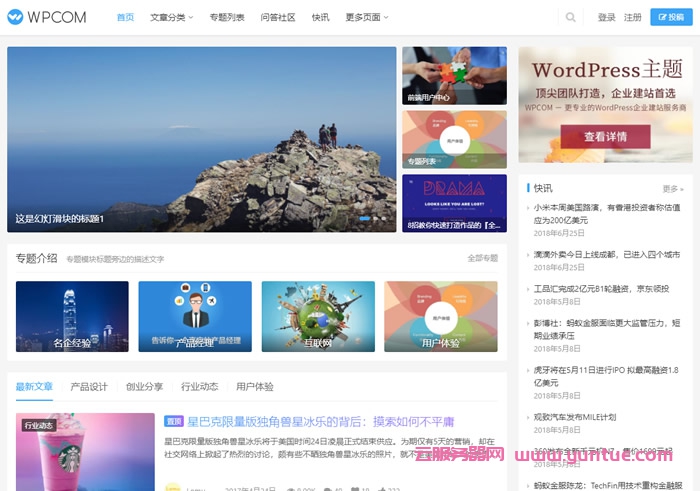Open the 登录 login link
This screenshot has height=491, width=700.
[x=606, y=17]
